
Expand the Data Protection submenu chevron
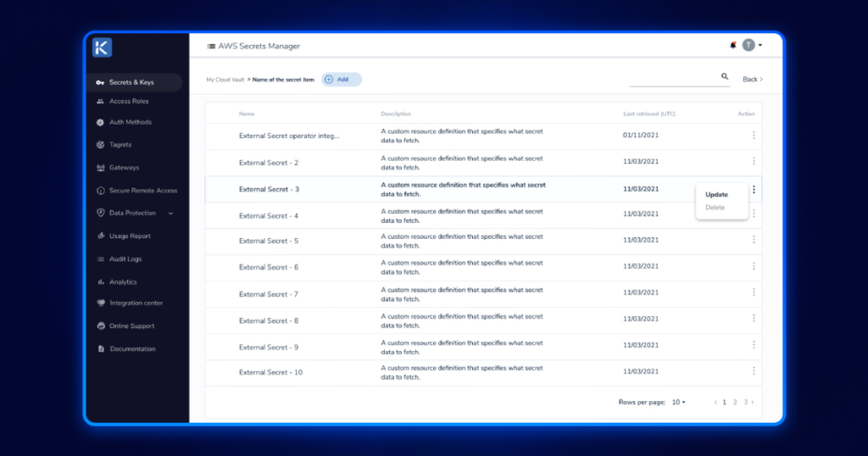[x=170, y=213]
